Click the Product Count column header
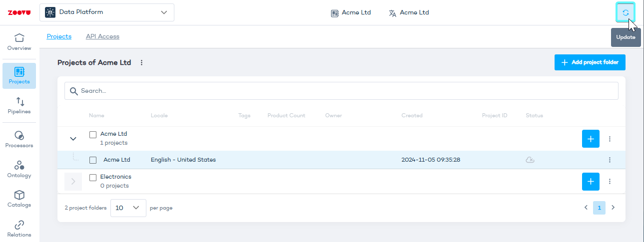 (x=286, y=115)
